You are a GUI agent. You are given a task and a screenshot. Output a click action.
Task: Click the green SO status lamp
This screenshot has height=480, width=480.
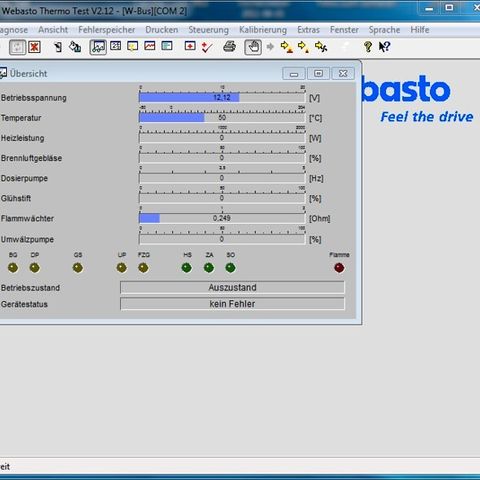click(x=230, y=268)
